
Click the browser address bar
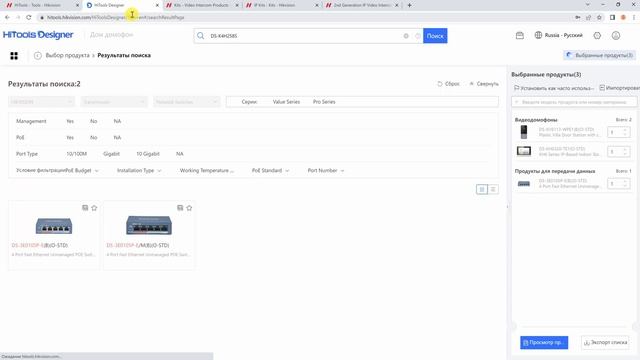click(x=306, y=18)
